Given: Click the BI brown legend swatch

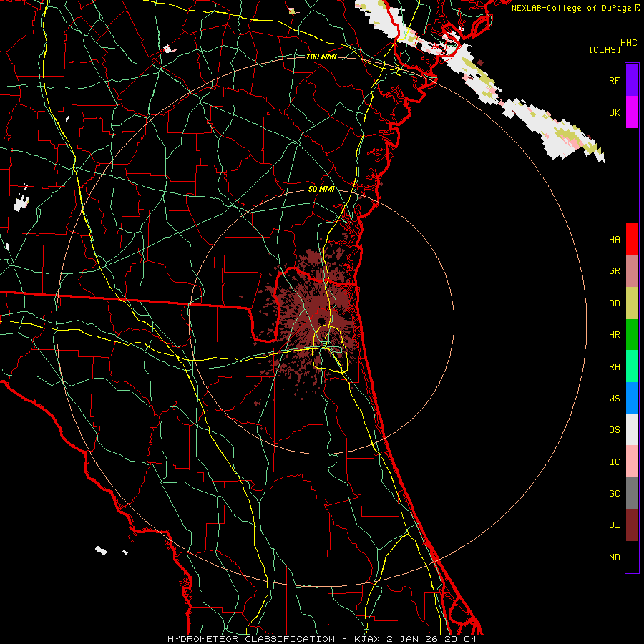Looking at the screenshot, I should [632, 525].
